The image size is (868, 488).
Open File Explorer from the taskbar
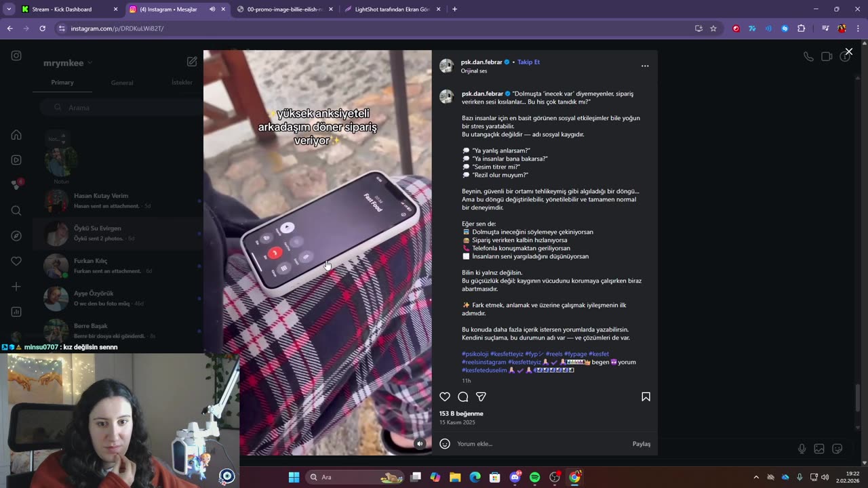point(455,477)
